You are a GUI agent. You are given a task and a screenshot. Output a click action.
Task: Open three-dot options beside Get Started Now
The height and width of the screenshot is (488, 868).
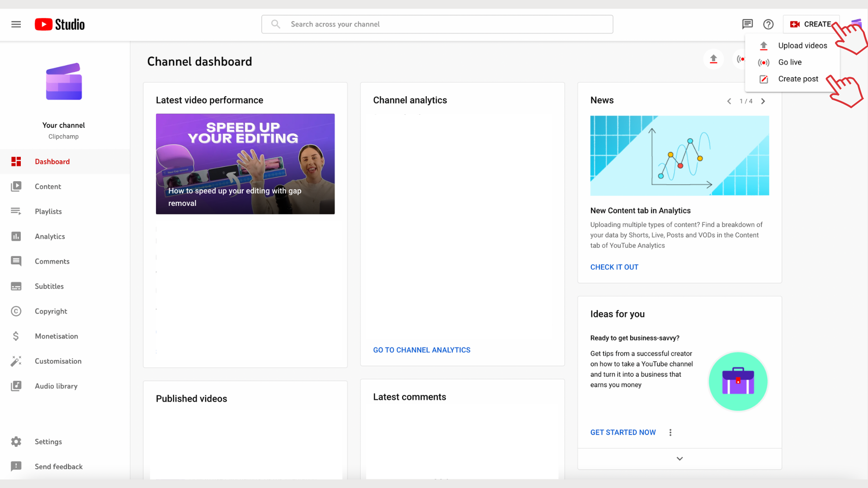click(670, 432)
